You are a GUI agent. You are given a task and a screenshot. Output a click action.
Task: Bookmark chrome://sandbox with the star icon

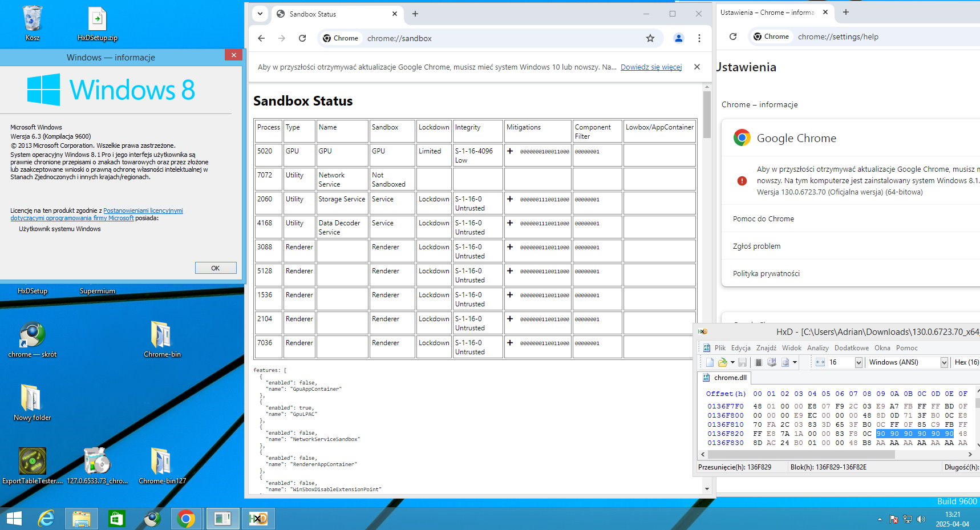click(x=650, y=38)
